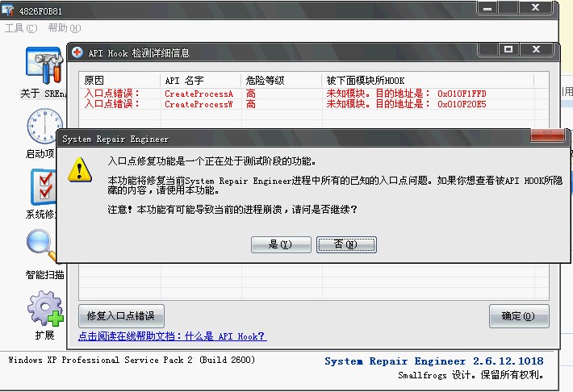Click the 扩展 label

tap(44, 335)
